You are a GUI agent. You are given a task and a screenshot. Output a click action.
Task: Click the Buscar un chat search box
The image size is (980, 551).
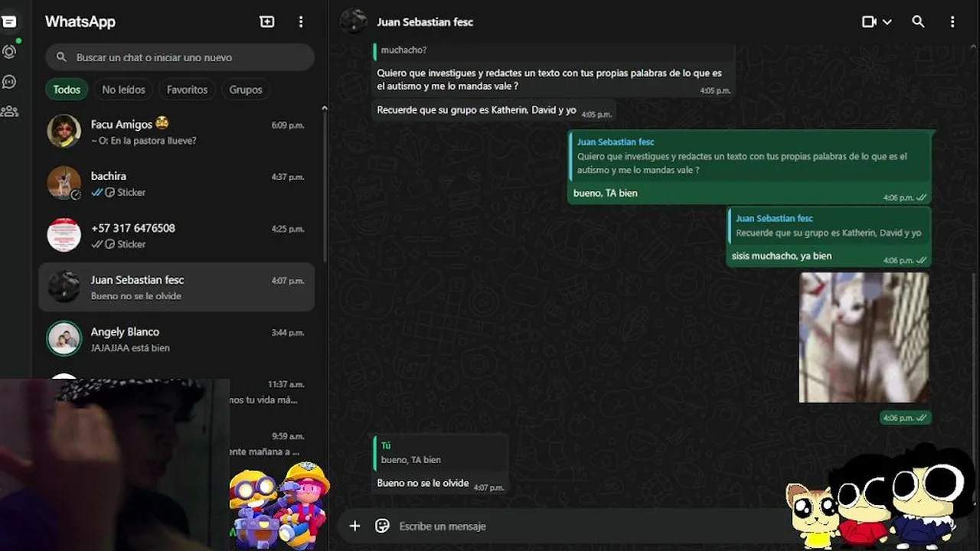tap(180, 57)
